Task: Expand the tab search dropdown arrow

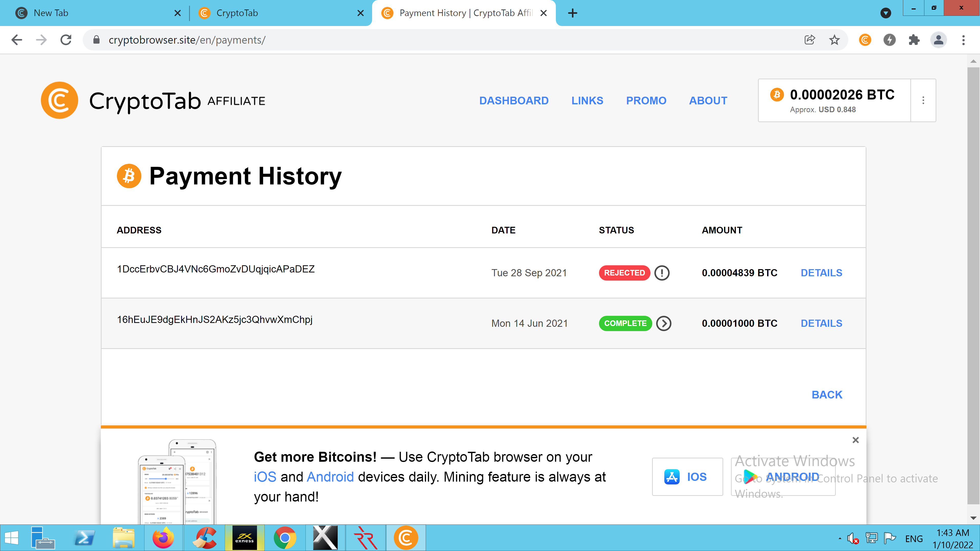Action: (886, 13)
